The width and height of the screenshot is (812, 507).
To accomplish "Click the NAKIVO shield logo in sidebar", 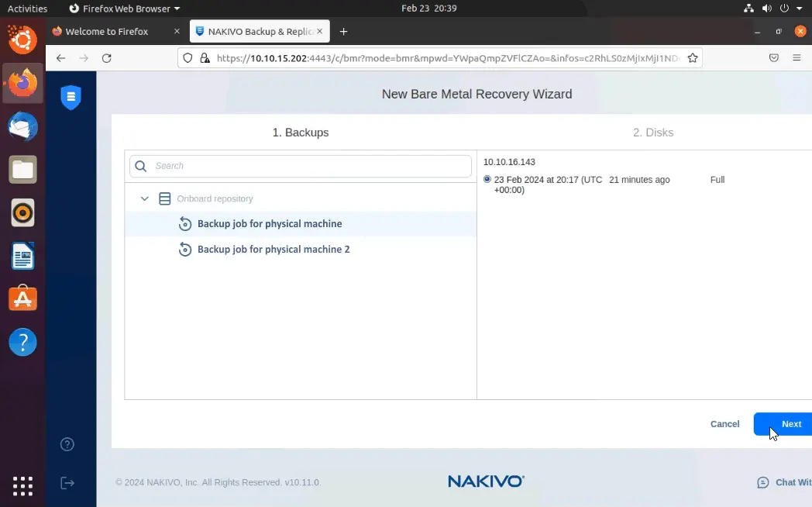I will coord(71,97).
